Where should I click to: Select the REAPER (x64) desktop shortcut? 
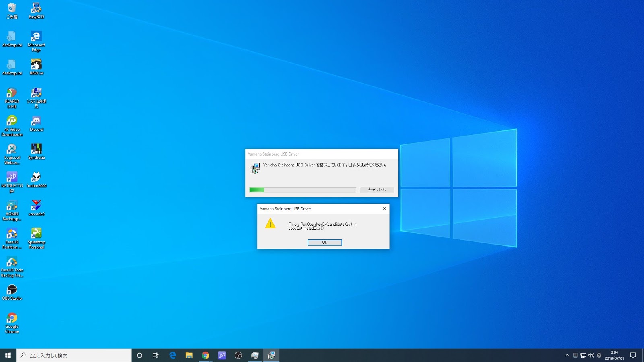(12, 98)
